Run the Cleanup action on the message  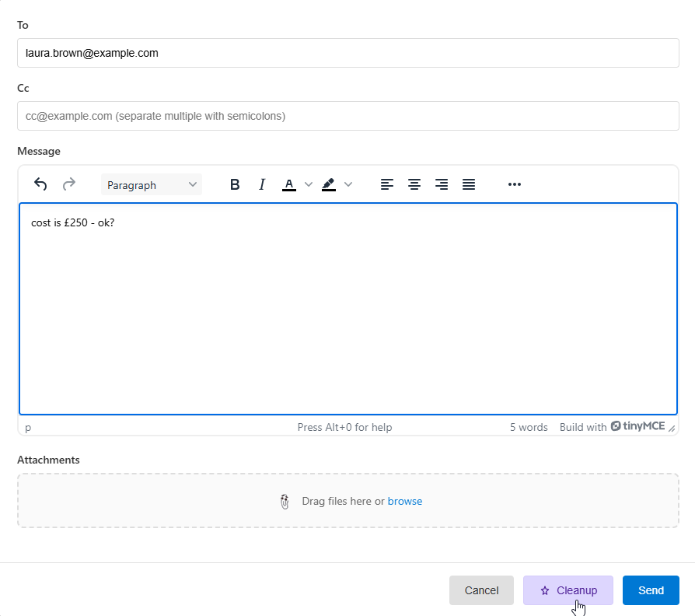tap(568, 590)
